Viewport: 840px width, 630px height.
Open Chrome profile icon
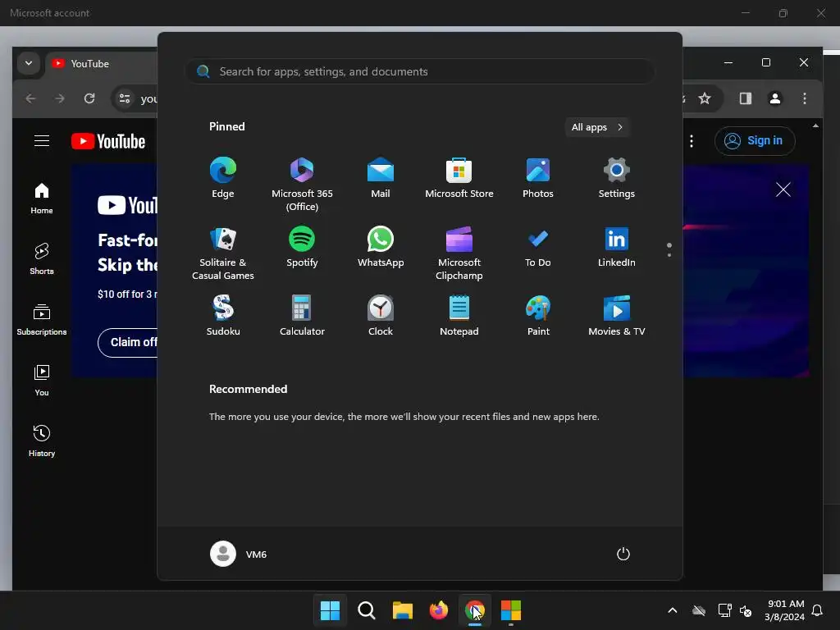coord(774,98)
